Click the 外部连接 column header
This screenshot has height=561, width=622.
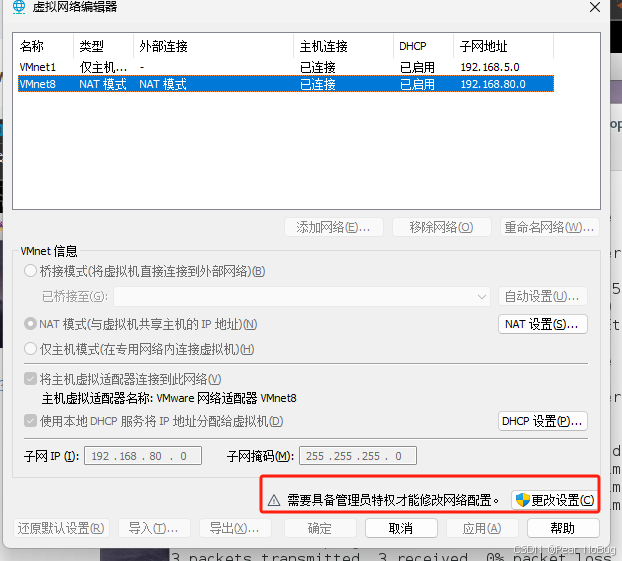click(x=213, y=46)
